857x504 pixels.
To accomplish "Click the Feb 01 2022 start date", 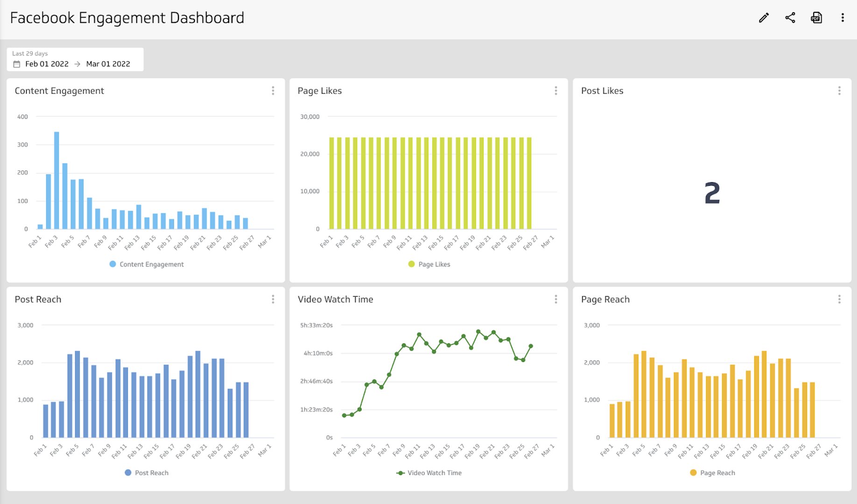I will click(47, 64).
